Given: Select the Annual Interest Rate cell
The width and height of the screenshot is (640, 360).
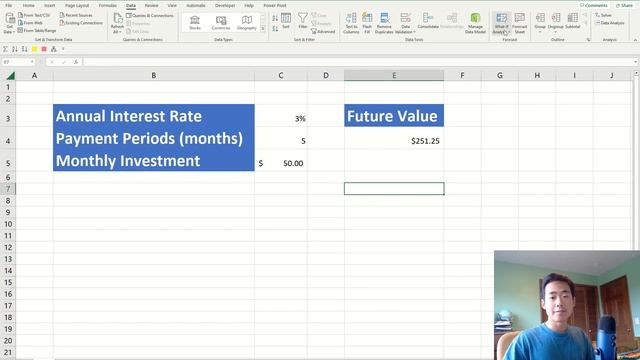Looking at the screenshot, I should (x=153, y=116).
